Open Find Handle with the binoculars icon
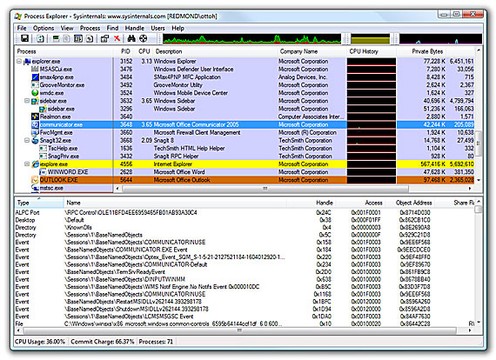 click(131, 39)
